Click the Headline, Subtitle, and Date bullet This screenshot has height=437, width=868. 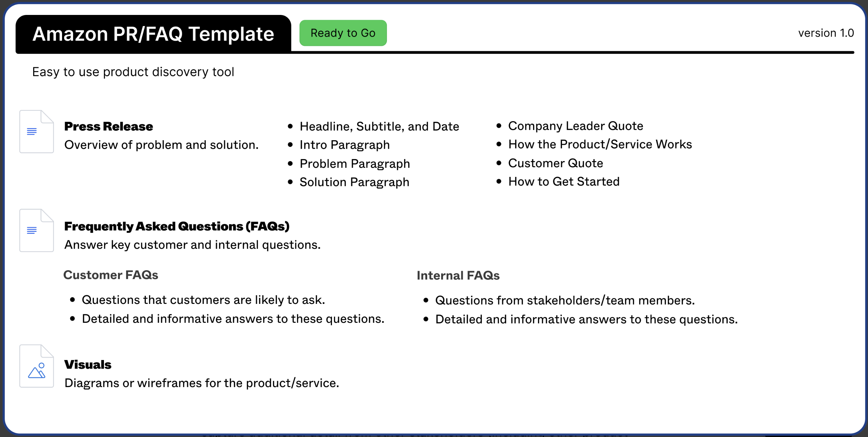(x=379, y=127)
